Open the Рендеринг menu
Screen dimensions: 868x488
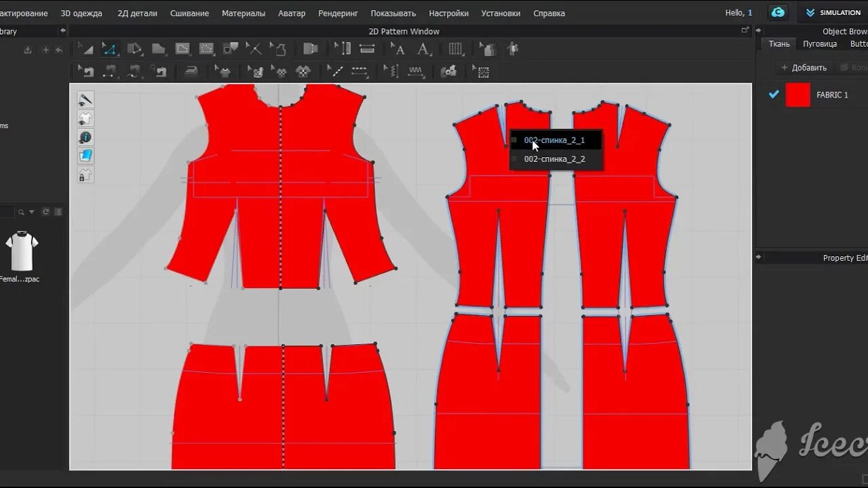point(338,13)
